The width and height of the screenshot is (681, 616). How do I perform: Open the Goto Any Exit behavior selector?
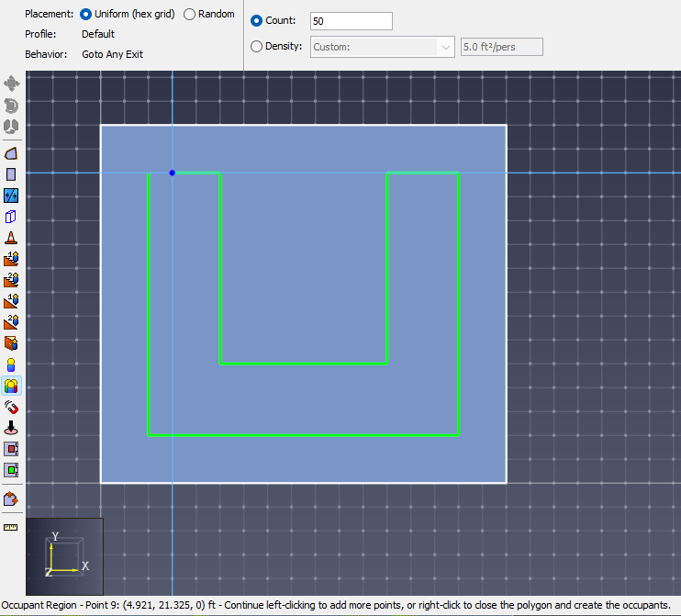[113, 54]
